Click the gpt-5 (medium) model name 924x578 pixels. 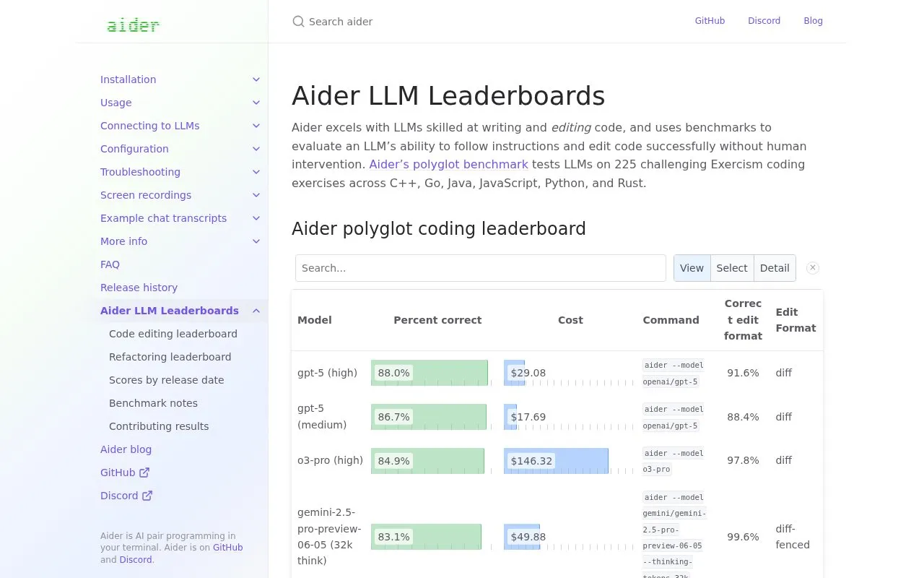click(x=322, y=417)
